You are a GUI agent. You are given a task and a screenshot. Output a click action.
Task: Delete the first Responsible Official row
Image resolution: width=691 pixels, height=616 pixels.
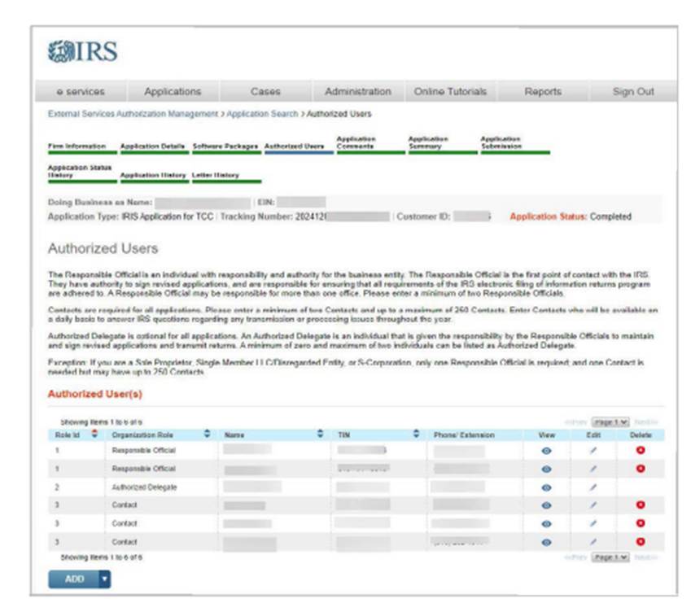click(x=641, y=450)
